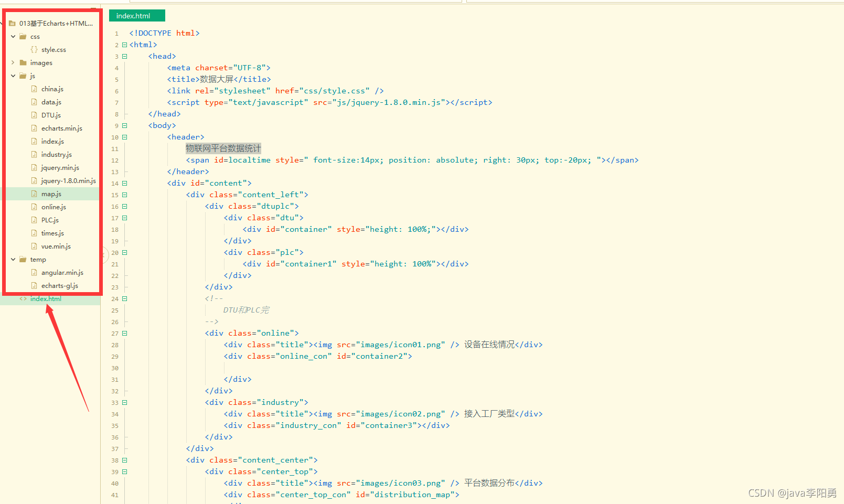Image resolution: width=844 pixels, height=504 pixels.
Task: Open times.js file
Action: click(x=52, y=233)
